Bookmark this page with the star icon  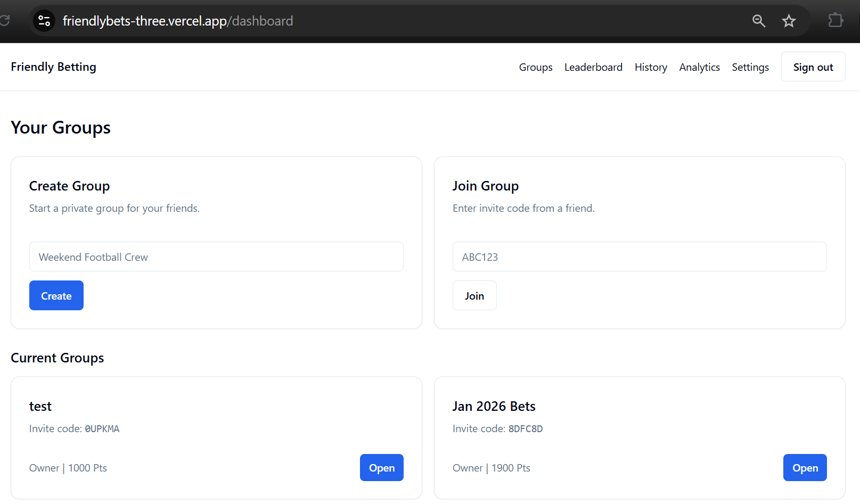[x=788, y=21]
